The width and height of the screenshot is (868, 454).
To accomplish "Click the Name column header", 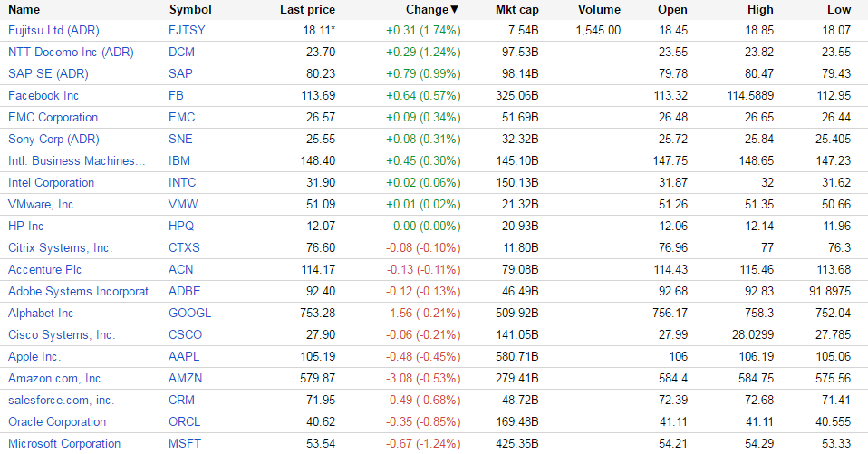I will pos(24,9).
